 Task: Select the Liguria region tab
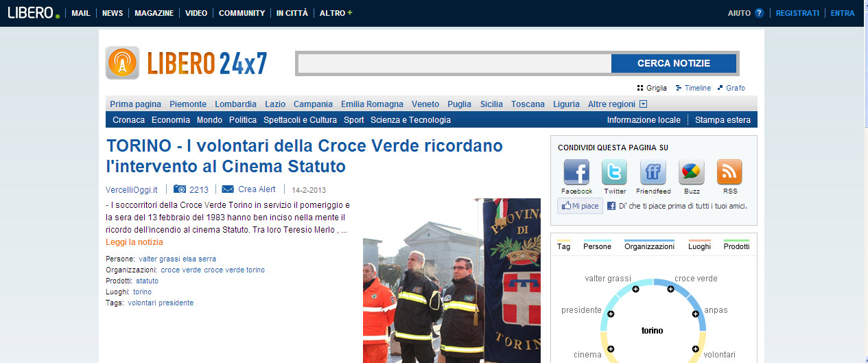(566, 104)
